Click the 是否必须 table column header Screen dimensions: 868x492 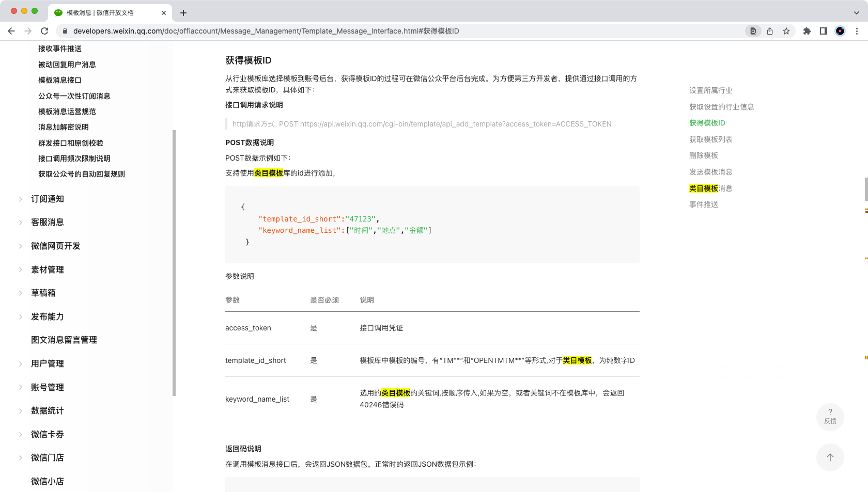click(324, 300)
